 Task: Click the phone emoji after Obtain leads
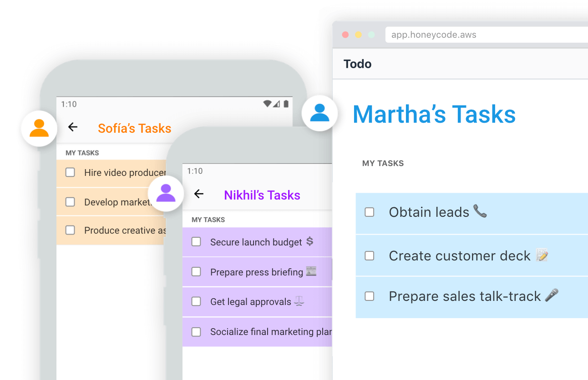(x=480, y=211)
